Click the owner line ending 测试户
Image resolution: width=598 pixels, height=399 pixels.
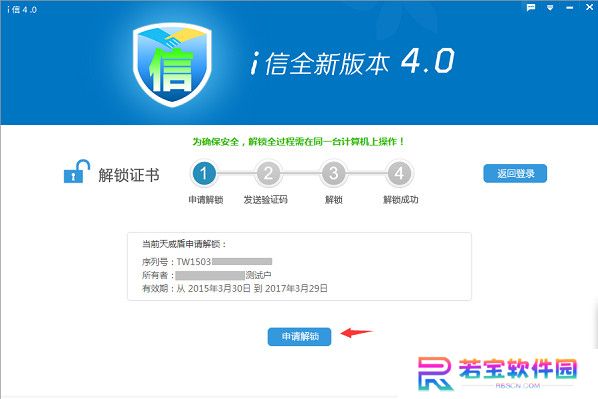point(207,275)
